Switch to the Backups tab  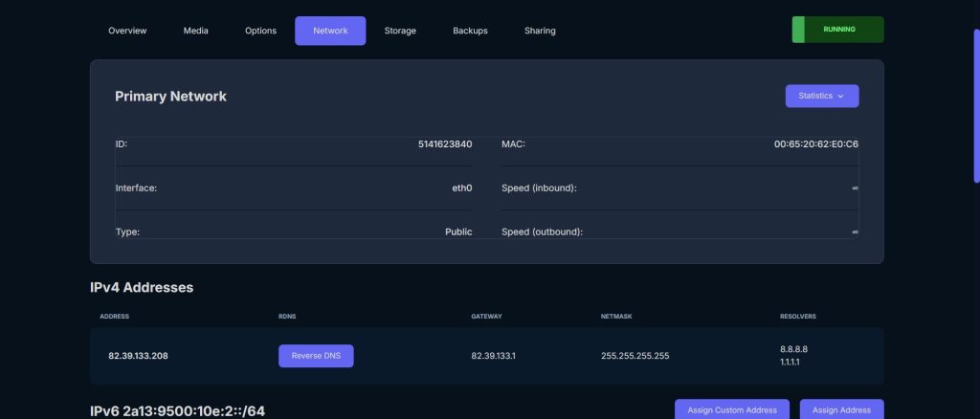pos(470,31)
